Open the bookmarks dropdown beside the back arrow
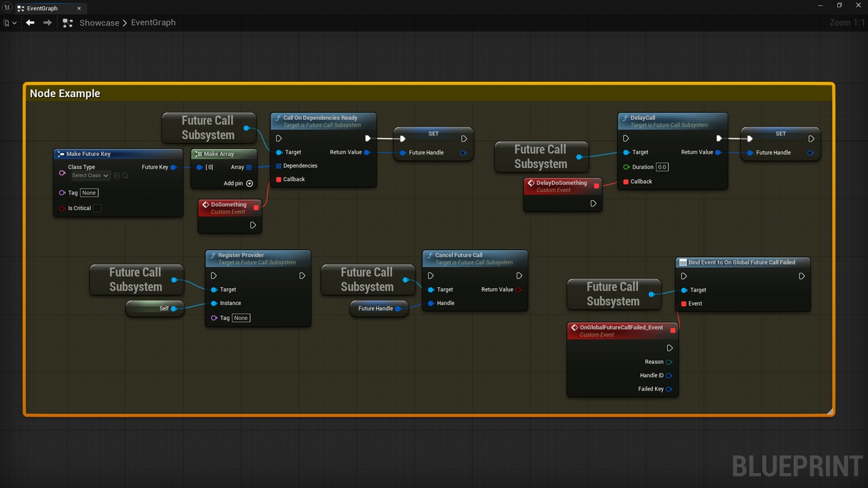868x488 pixels. [10, 22]
